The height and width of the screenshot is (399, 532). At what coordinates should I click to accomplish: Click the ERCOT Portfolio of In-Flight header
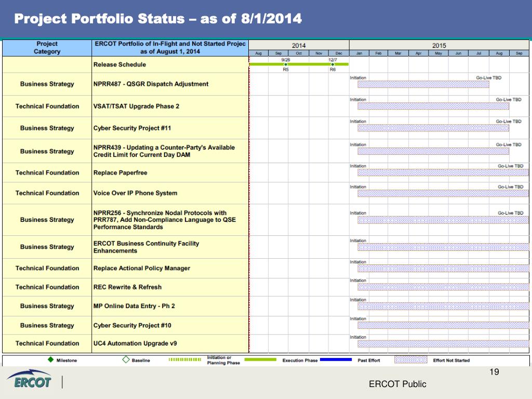point(170,48)
